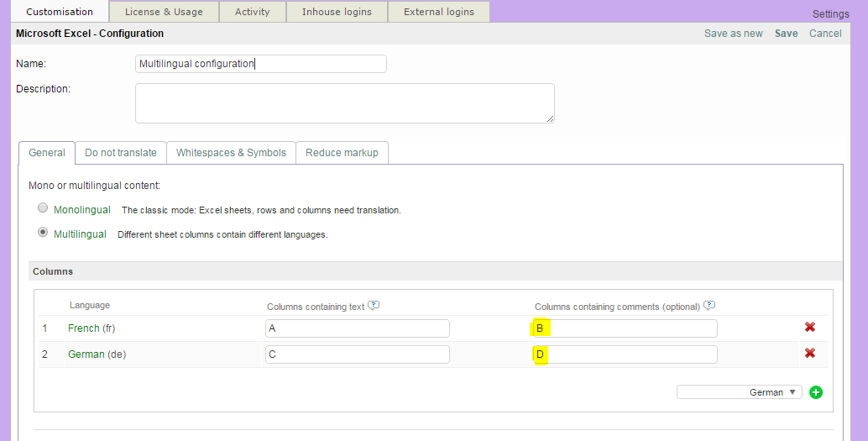Focus the Name input field
This screenshot has width=868, height=441.
tap(261, 64)
